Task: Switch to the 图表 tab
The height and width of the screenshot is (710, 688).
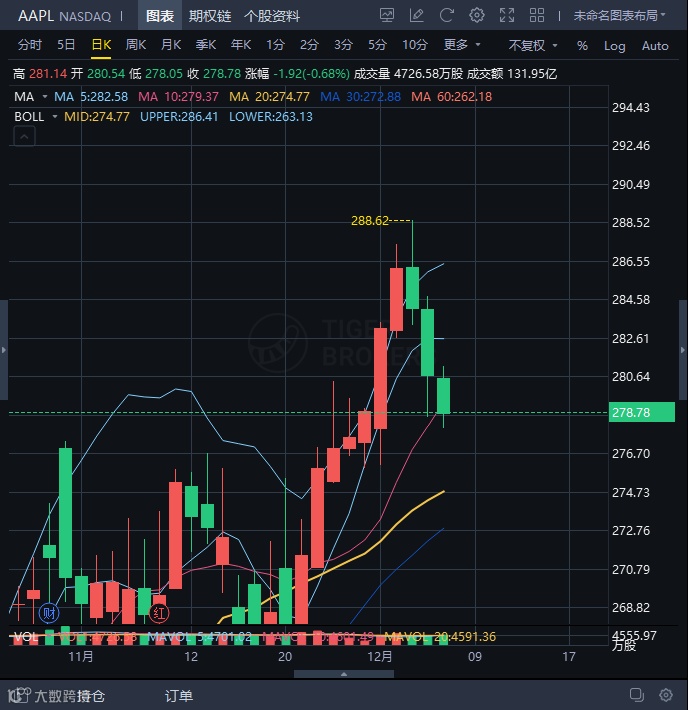Action: click(x=160, y=16)
